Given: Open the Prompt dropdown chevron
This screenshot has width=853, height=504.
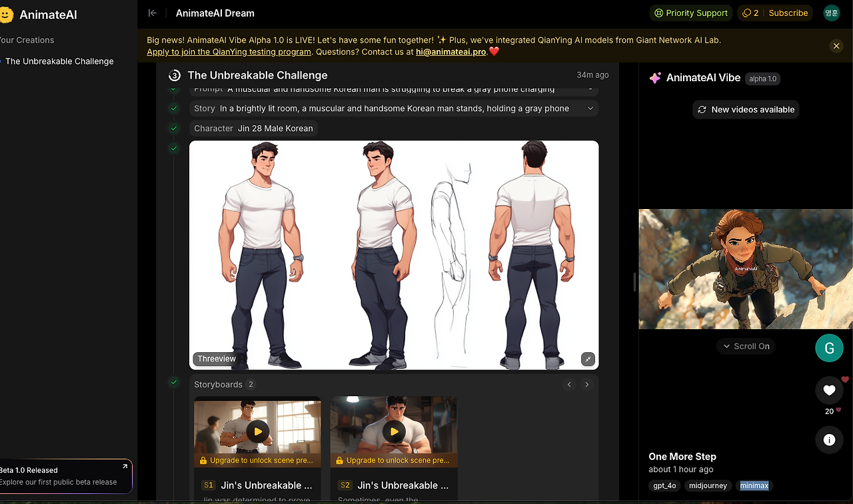Looking at the screenshot, I should pos(590,89).
